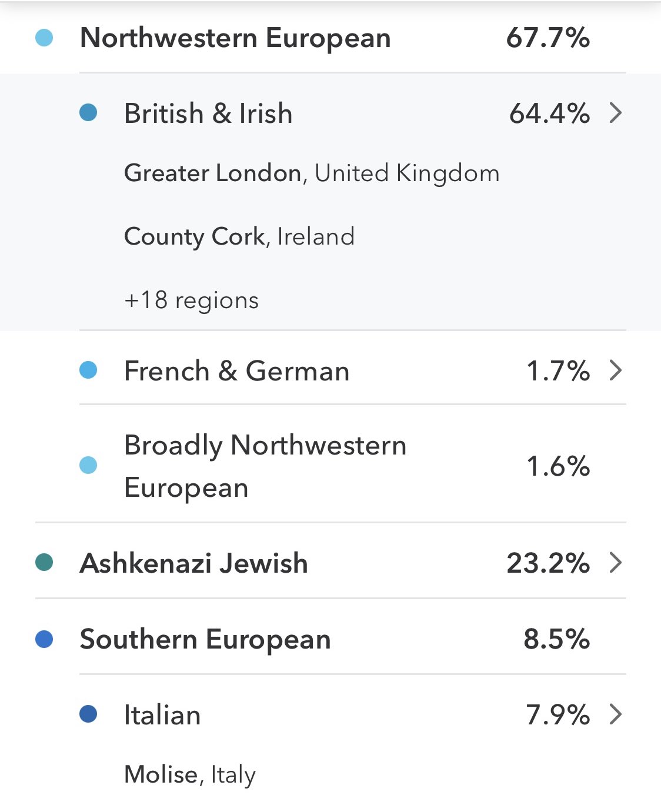Expand the Ashkenazi Jewish chevron

click(616, 563)
